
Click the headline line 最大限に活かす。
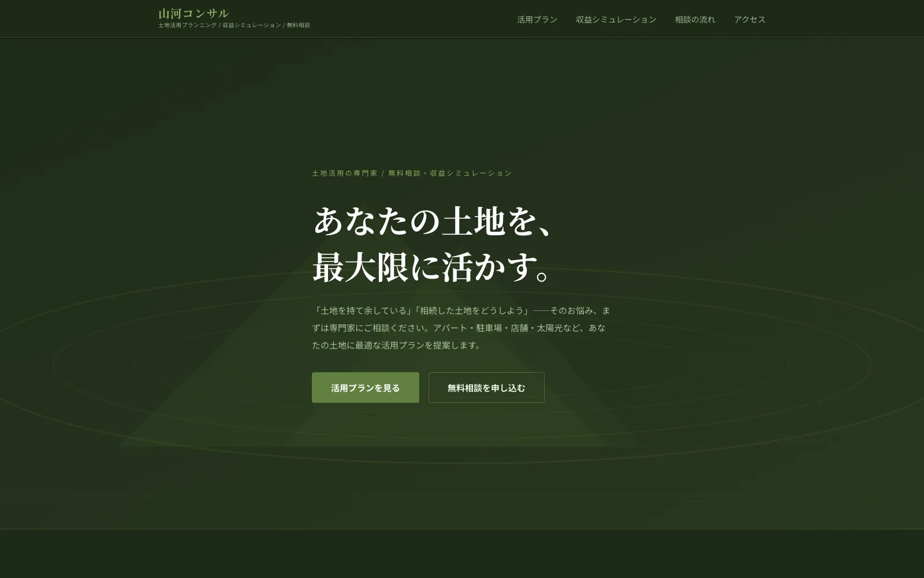click(x=433, y=267)
